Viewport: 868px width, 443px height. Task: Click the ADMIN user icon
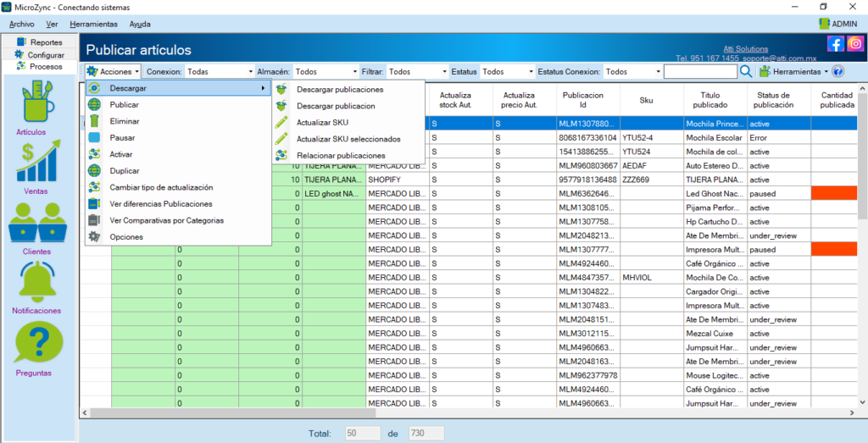click(824, 24)
